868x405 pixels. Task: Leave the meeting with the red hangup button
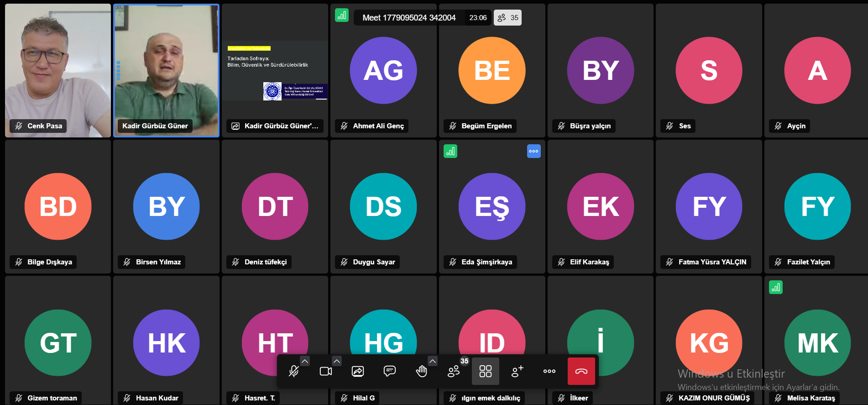click(x=581, y=371)
